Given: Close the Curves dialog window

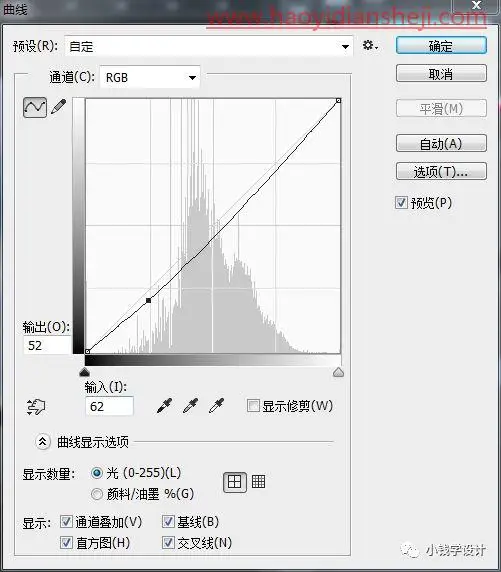Looking at the screenshot, I should pos(476,5).
